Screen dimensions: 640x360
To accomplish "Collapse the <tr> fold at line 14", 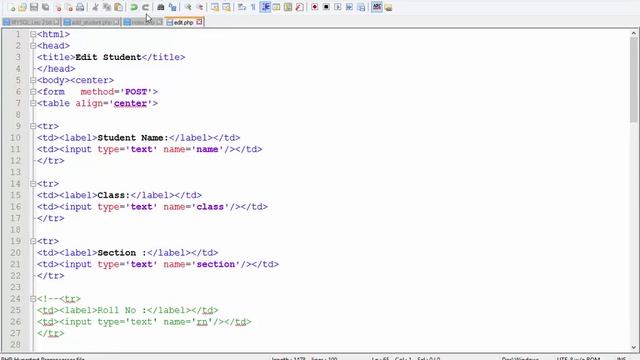I will pos(33,184).
